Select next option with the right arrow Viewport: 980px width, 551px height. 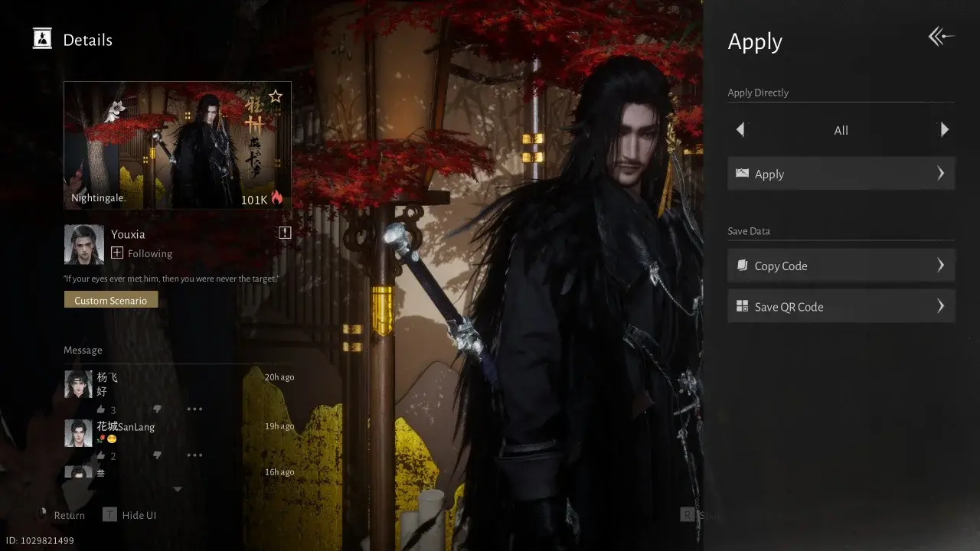tap(944, 130)
